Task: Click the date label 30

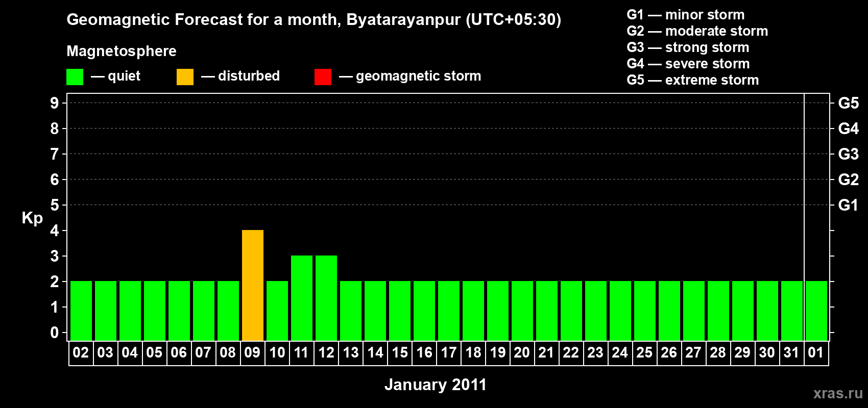Action: pos(767,352)
